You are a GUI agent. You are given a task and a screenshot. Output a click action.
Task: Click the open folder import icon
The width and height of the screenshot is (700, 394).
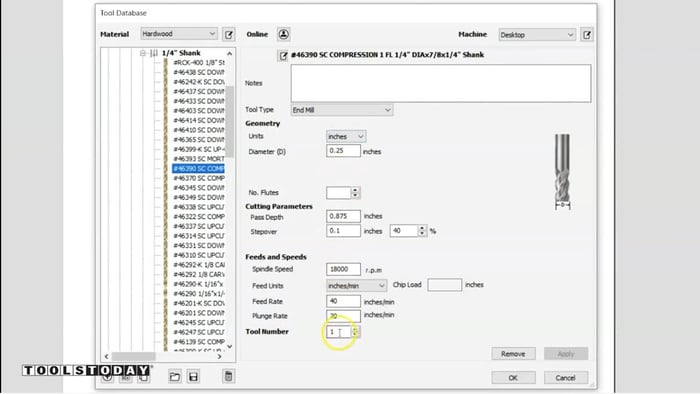tap(175, 377)
